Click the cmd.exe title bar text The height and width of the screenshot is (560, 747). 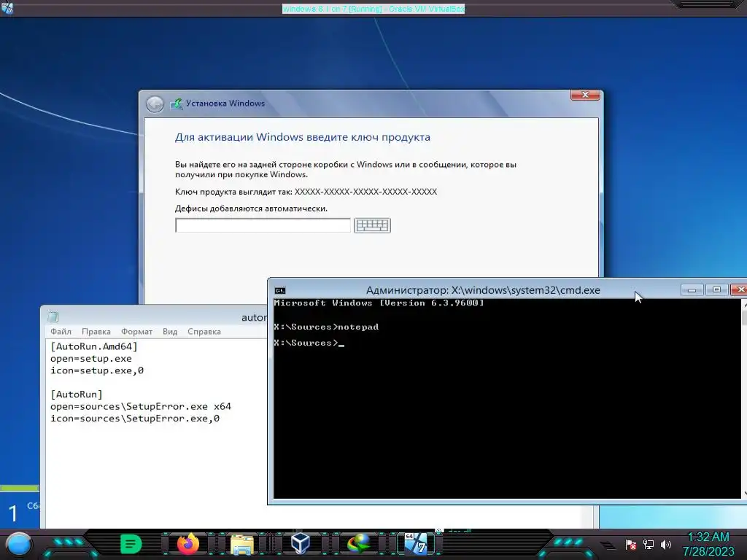pos(483,290)
